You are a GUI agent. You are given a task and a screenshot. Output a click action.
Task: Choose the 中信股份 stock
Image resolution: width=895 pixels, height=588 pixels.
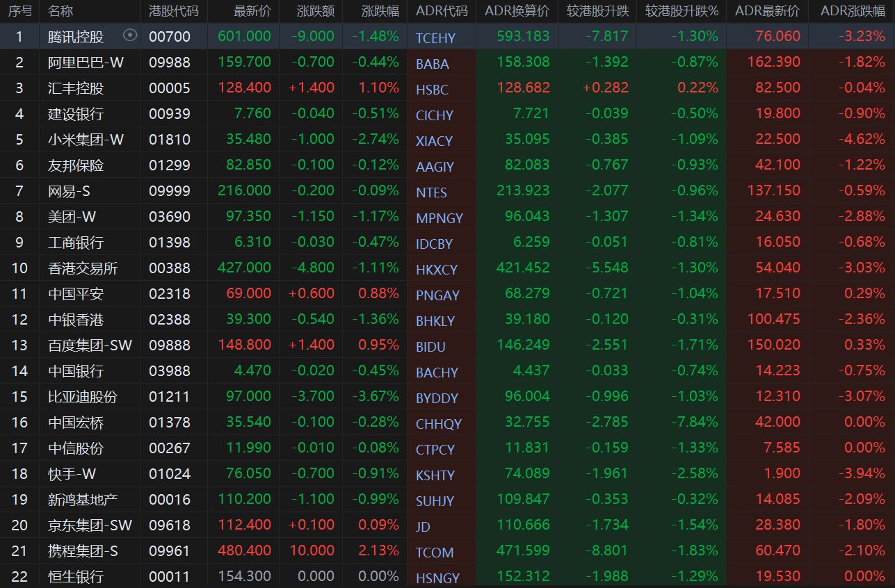pyautogui.click(x=76, y=448)
